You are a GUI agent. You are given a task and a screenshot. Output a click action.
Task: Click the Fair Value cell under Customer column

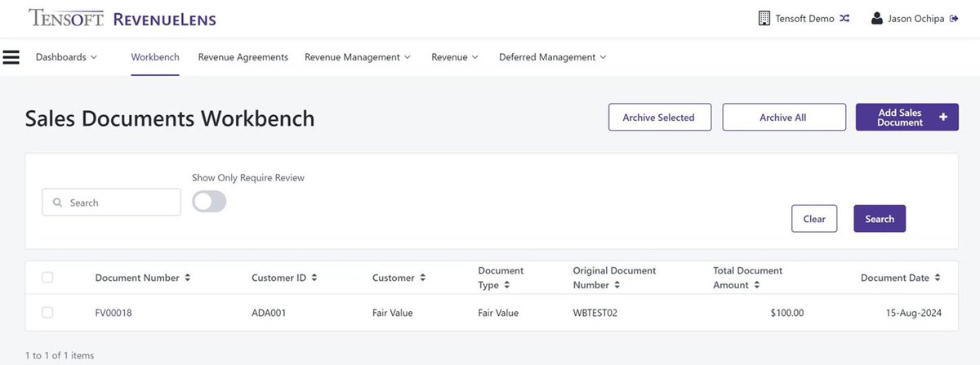click(393, 313)
